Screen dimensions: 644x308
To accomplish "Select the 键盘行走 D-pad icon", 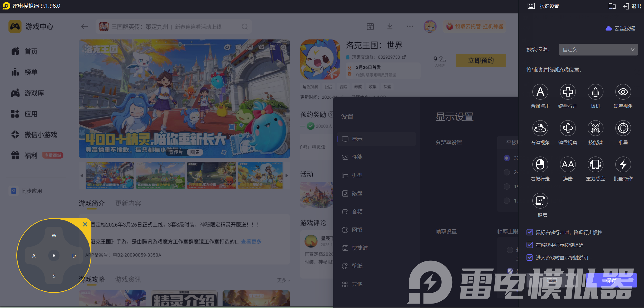I will pyautogui.click(x=568, y=92).
